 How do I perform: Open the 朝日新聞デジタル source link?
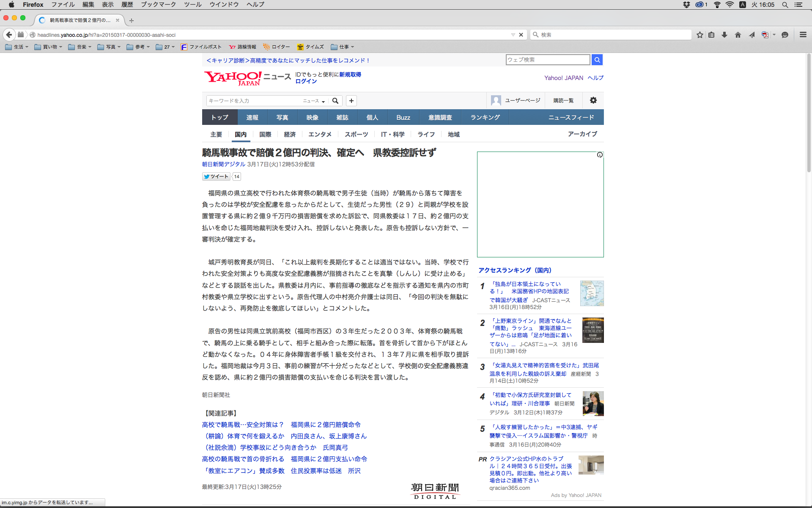point(224,164)
